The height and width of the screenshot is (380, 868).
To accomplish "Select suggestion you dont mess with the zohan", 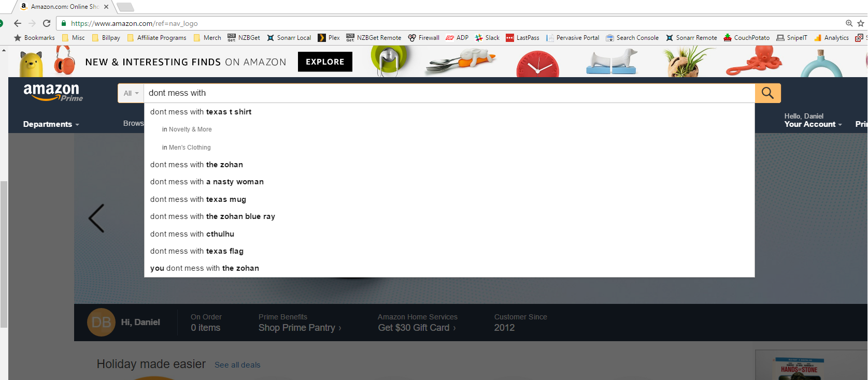I will click(x=449, y=268).
